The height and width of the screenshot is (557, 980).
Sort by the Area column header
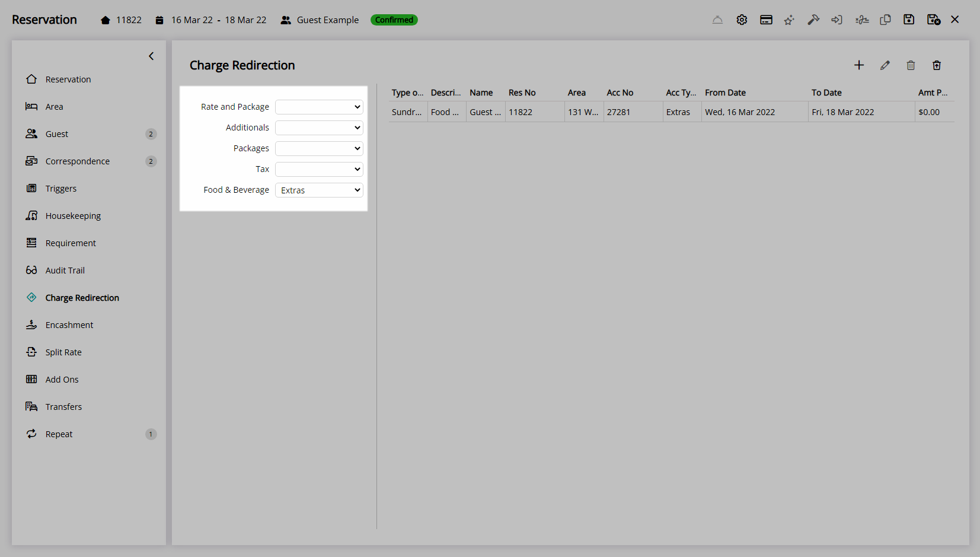coord(576,93)
